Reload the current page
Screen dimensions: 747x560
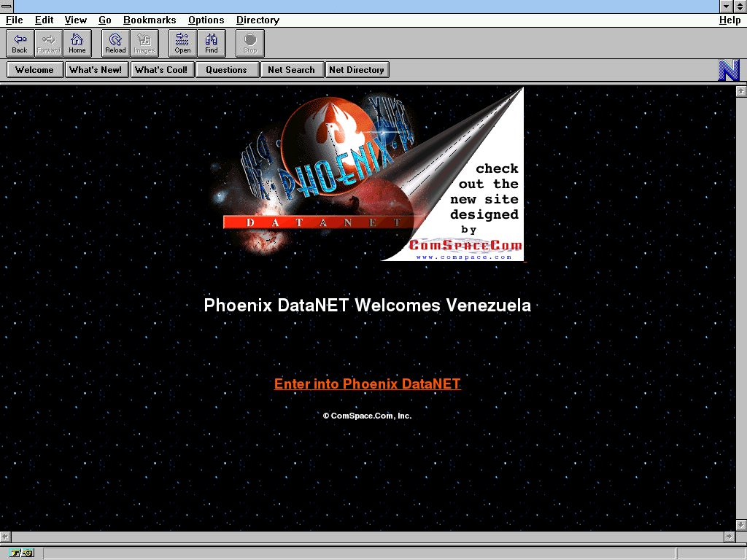pos(115,43)
